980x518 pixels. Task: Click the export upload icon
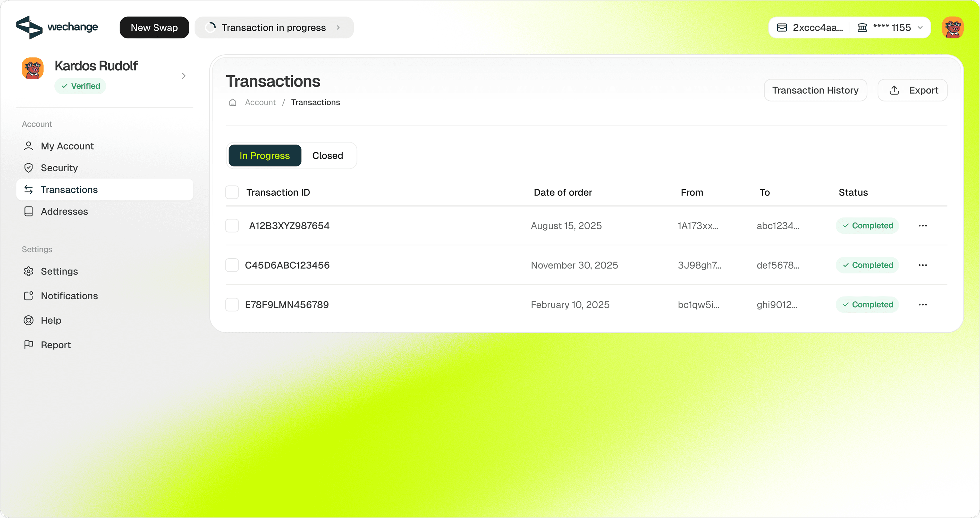pos(894,90)
